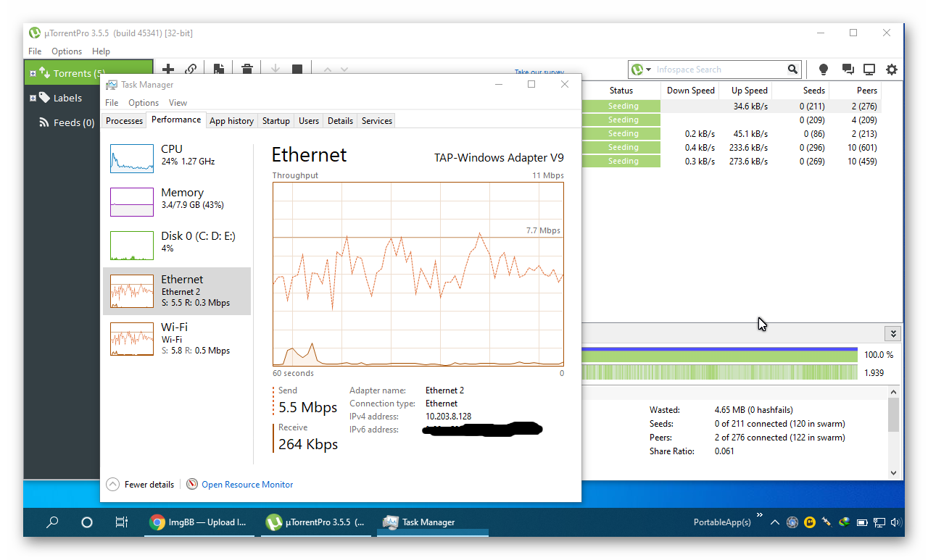Open Task Manager Options menu
This screenshot has width=928, height=560.
[x=144, y=103]
